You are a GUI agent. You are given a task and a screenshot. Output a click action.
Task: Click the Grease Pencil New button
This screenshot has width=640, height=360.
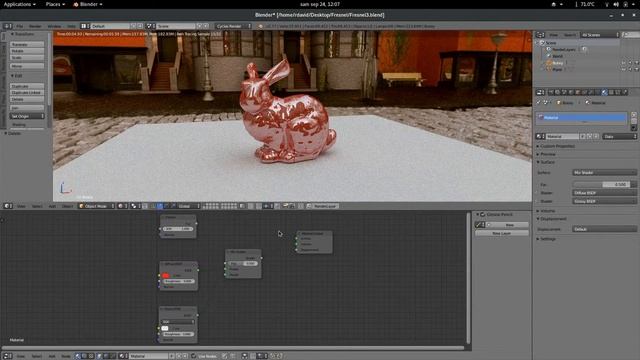coord(508,225)
